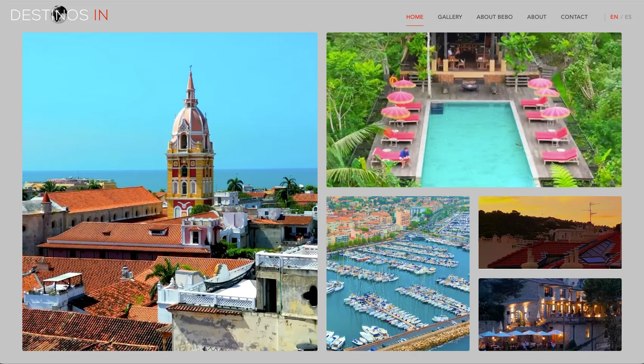The height and width of the screenshot is (364, 644).
Task: Open the Home menu item
Action: coord(415,17)
